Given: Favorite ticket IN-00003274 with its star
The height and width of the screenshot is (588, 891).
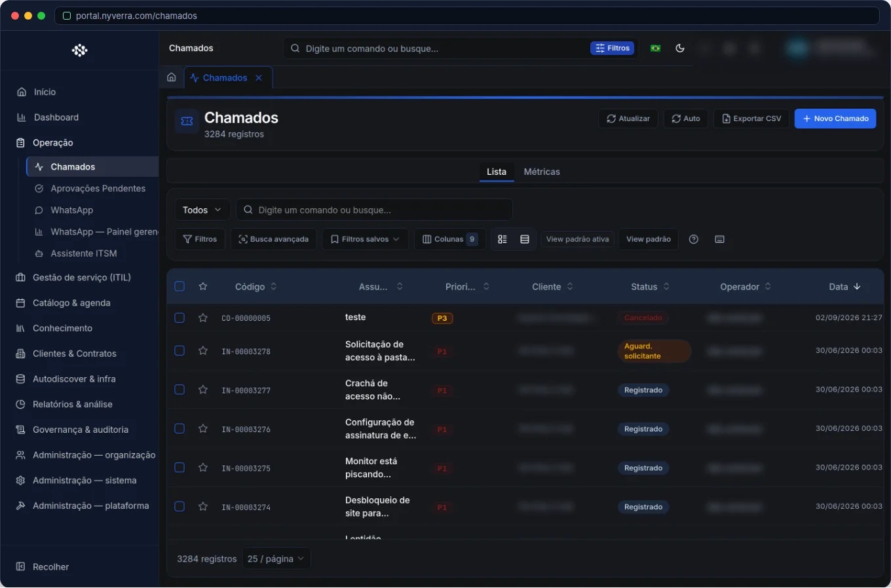Looking at the screenshot, I should [x=203, y=507].
